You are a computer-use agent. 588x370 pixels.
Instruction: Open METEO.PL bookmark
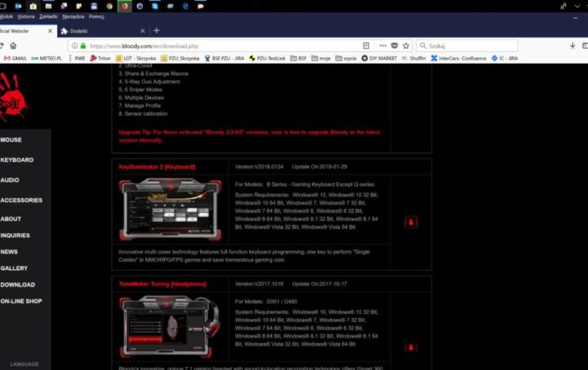point(46,58)
